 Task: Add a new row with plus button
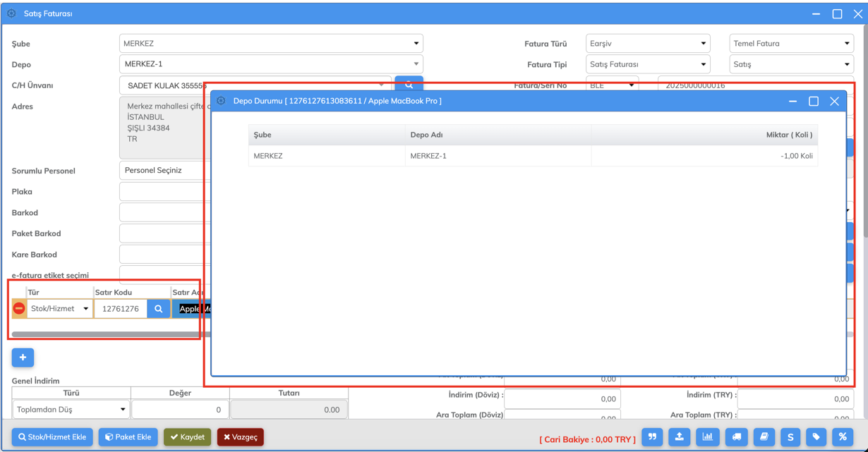click(x=23, y=358)
